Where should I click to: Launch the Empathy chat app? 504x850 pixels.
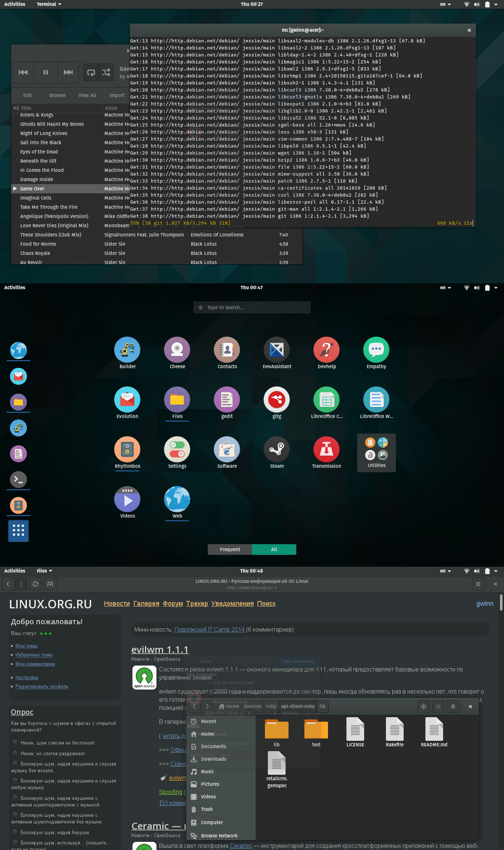[x=376, y=353]
